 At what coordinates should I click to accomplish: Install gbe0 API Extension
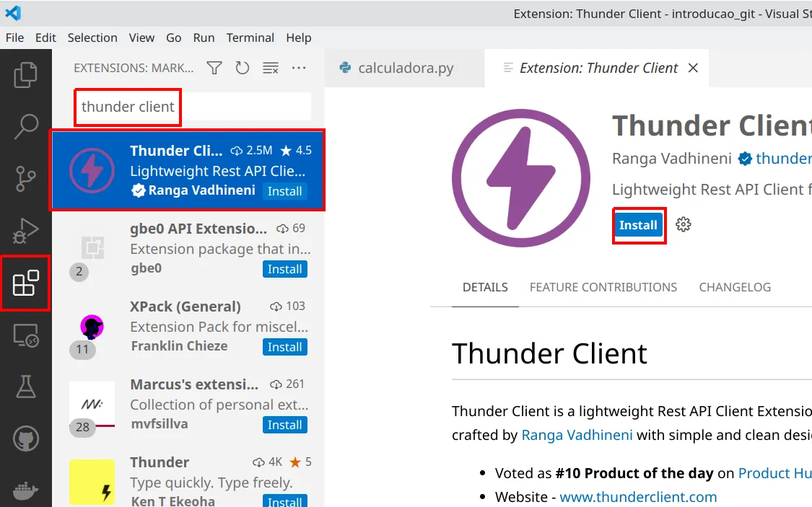[x=284, y=269]
